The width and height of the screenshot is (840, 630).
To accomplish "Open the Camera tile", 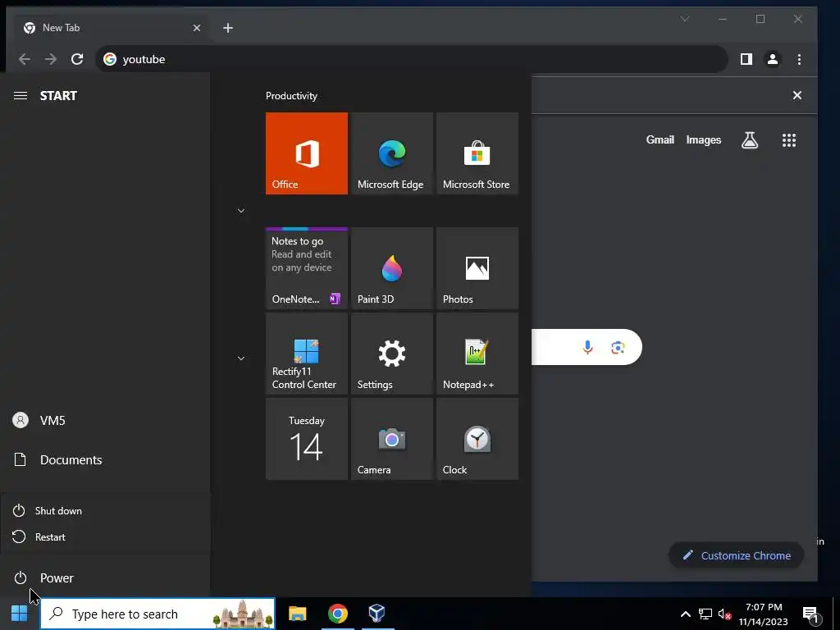I will click(391, 439).
